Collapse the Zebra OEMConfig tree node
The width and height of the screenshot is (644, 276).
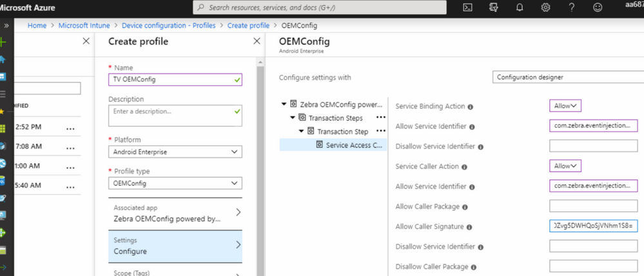click(x=284, y=104)
